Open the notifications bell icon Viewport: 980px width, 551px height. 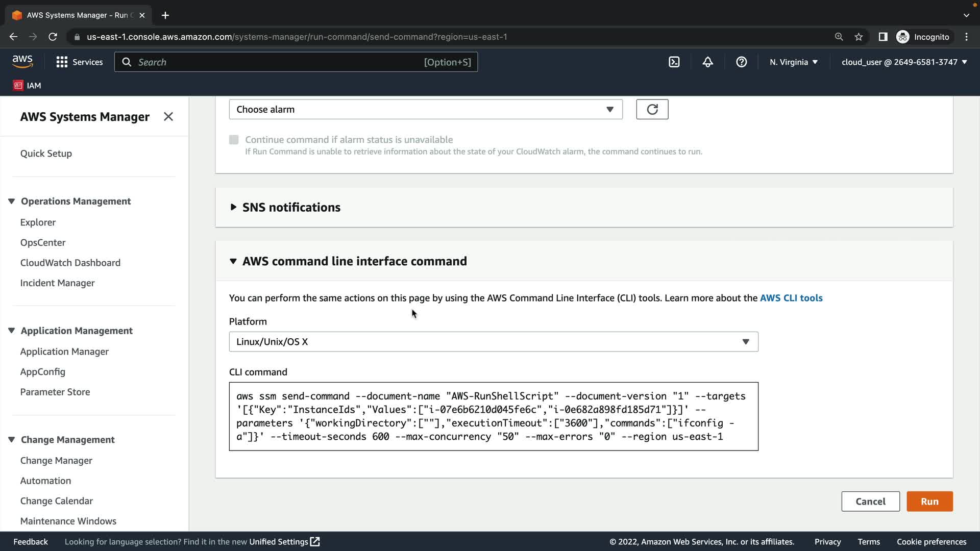[707, 62]
